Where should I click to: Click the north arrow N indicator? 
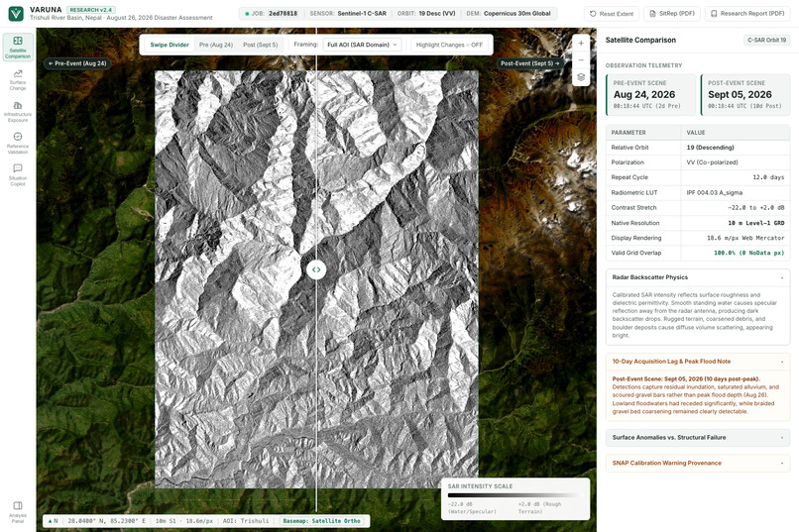53,521
